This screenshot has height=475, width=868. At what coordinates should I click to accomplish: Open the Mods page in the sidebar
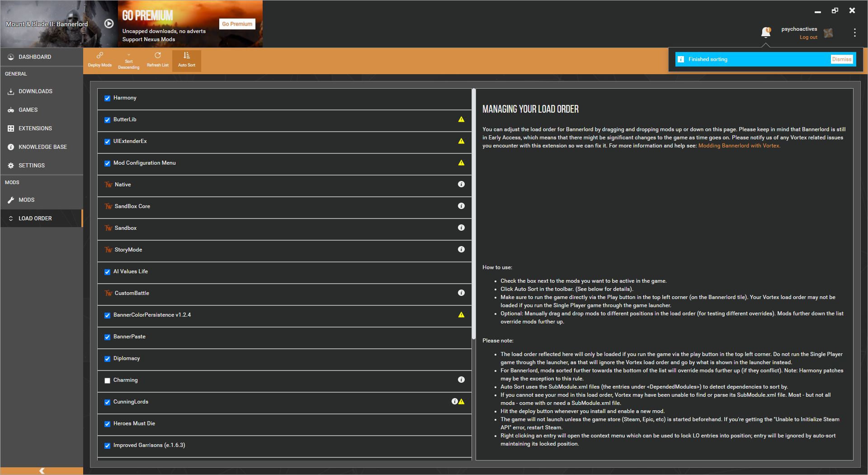(42, 200)
